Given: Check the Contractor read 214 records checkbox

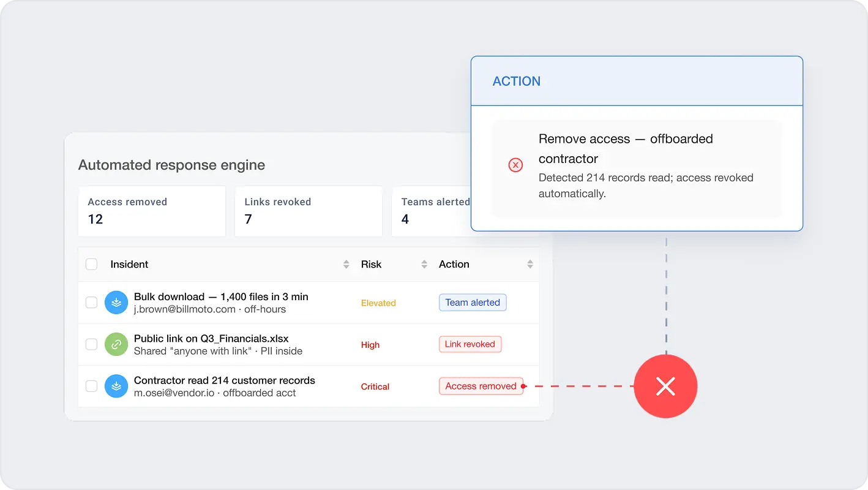Looking at the screenshot, I should [x=91, y=386].
